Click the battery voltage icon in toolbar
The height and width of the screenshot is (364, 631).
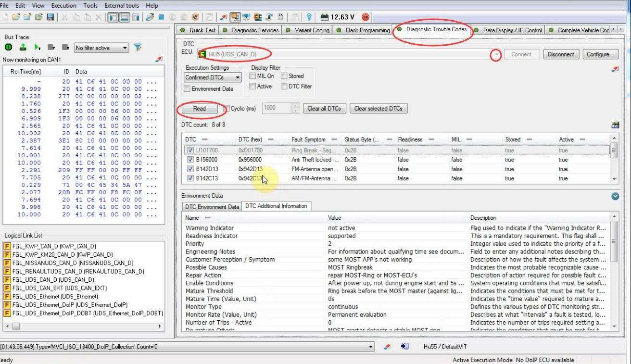[x=325, y=17]
